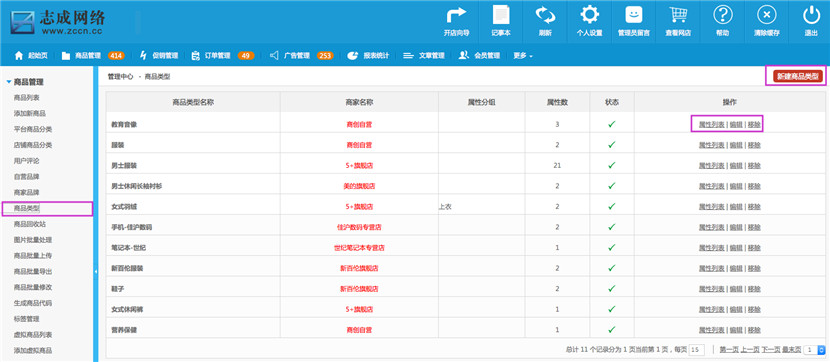Open 标签管理 in sidebar

coord(26,319)
